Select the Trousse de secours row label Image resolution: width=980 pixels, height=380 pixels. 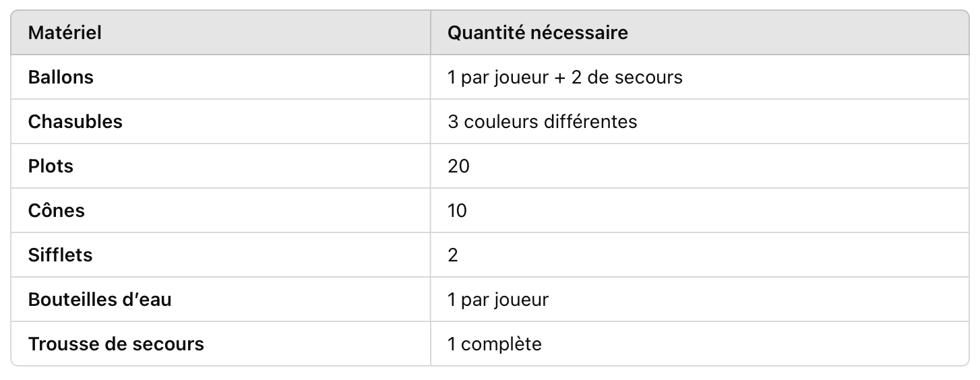tap(116, 344)
